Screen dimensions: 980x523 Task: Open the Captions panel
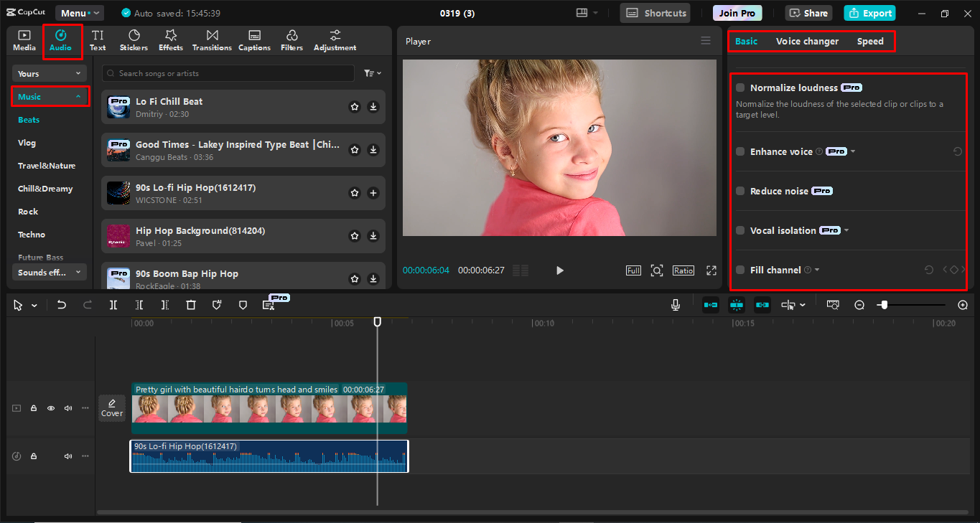(x=254, y=39)
